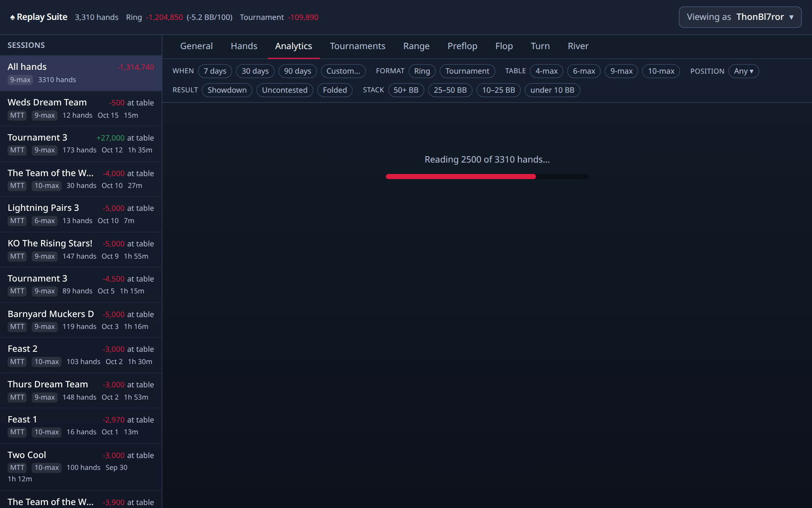Open the Lightning Pairs 3 session
The width and height of the screenshot is (812, 508).
pos(81,214)
